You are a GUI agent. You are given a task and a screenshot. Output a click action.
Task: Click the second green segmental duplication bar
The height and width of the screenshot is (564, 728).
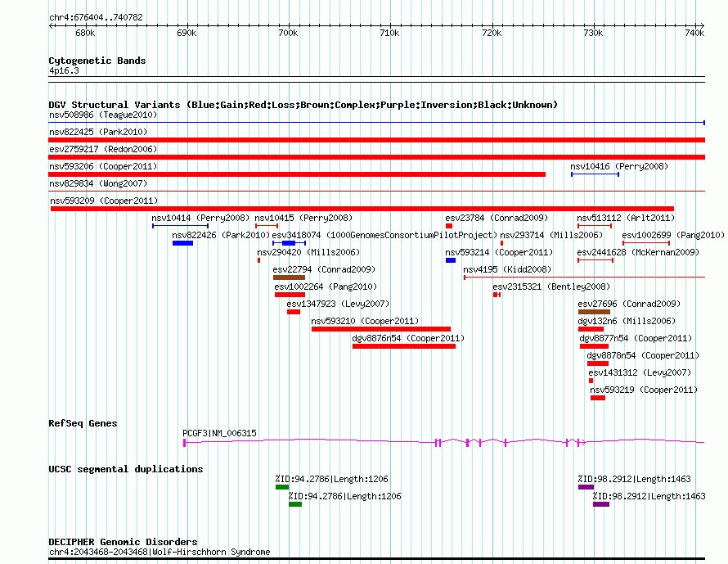pos(295,504)
